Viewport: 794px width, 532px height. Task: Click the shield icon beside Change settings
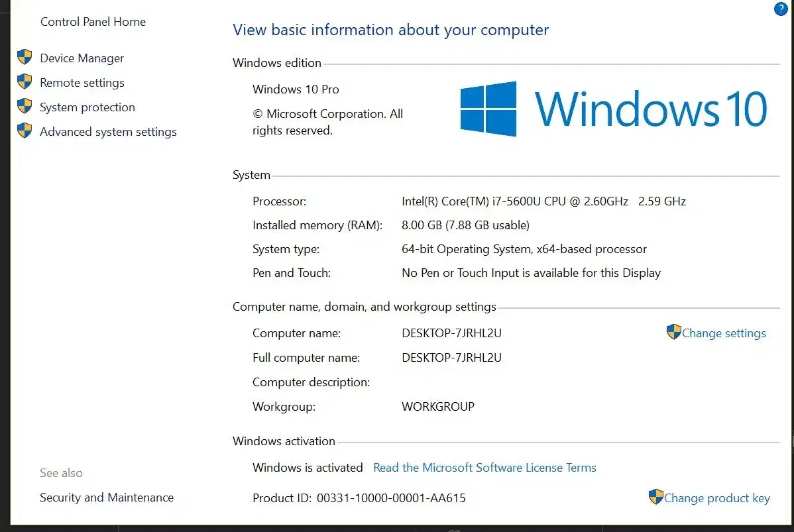673,333
